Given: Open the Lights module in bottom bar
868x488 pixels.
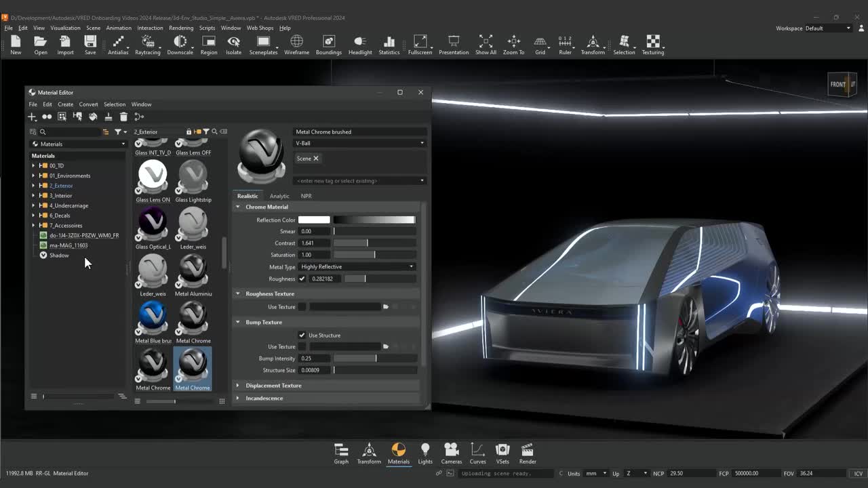Looking at the screenshot, I should (x=425, y=453).
